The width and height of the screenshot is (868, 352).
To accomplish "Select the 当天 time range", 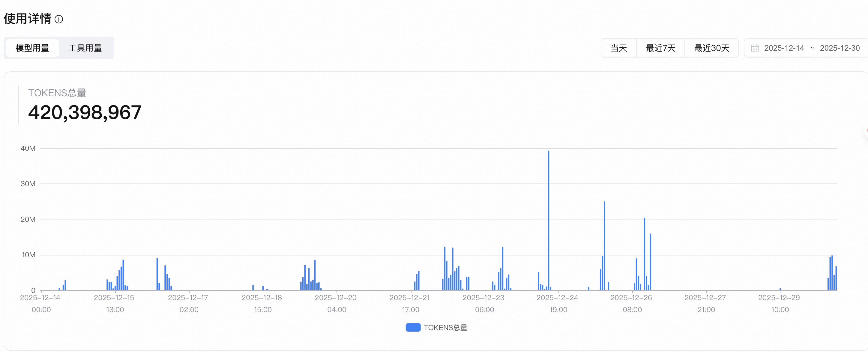I will [x=618, y=48].
